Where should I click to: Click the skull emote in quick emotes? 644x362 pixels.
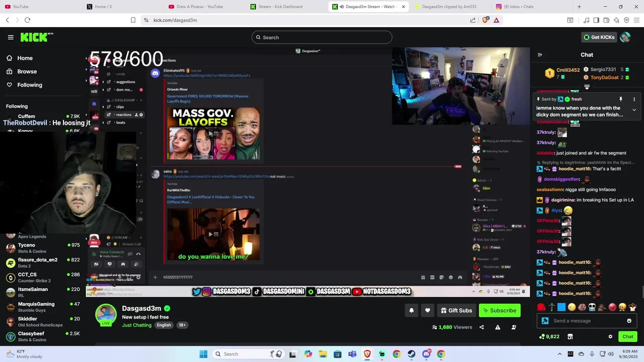[x=592, y=307]
